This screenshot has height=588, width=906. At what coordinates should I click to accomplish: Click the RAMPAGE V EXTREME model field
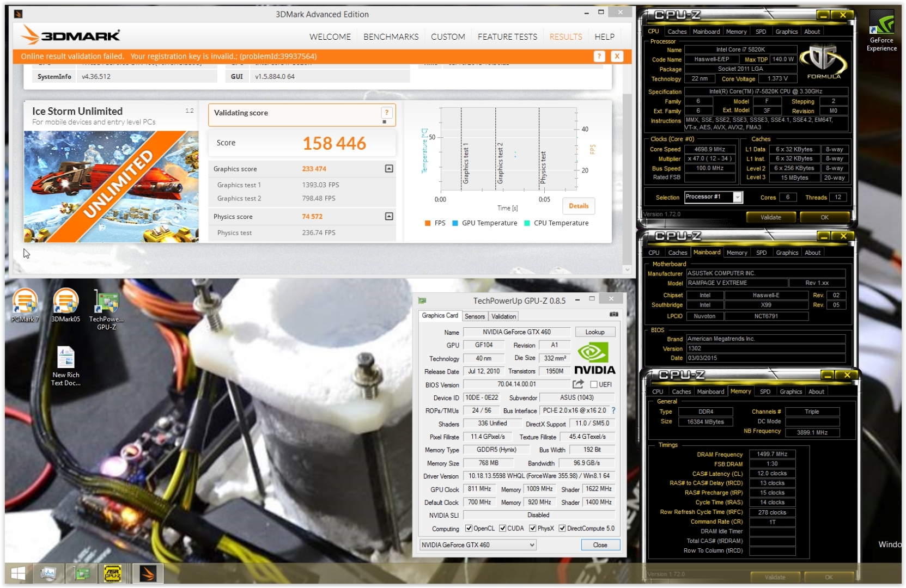pyautogui.click(x=737, y=283)
